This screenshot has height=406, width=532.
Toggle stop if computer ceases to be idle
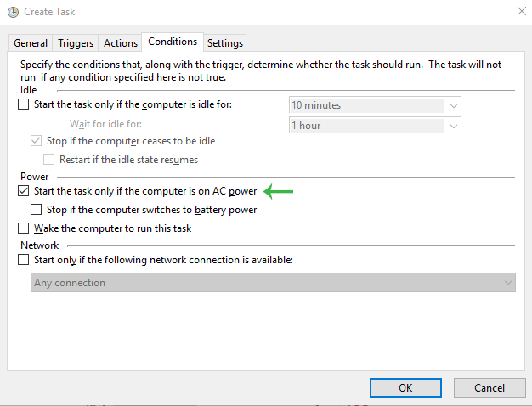36,141
